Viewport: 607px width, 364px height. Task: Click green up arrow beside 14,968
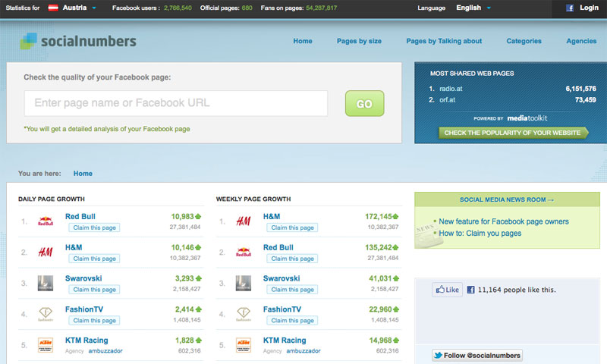point(395,340)
